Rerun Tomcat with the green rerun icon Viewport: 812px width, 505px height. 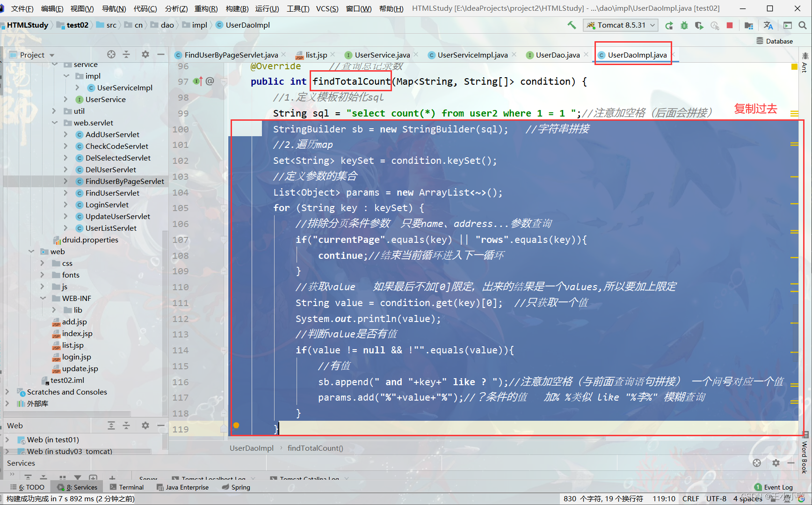click(669, 25)
